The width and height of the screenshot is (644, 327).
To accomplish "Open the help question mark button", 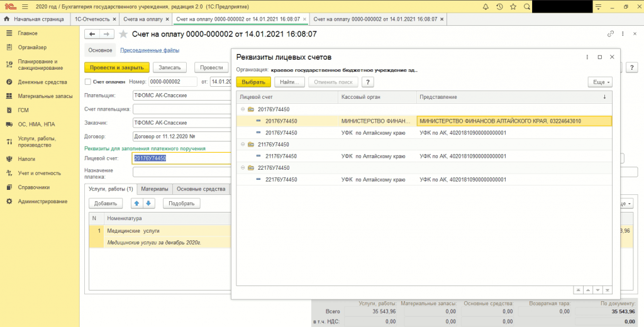I will tap(369, 82).
